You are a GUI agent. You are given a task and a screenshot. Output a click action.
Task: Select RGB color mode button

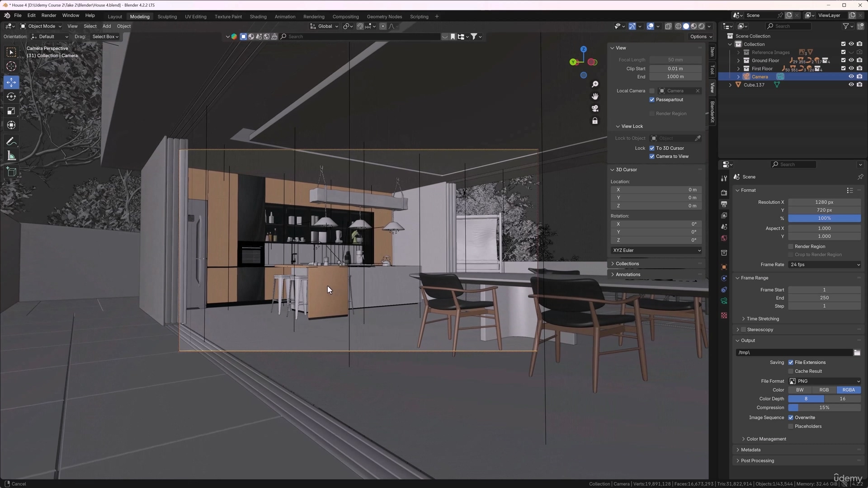coord(824,390)
